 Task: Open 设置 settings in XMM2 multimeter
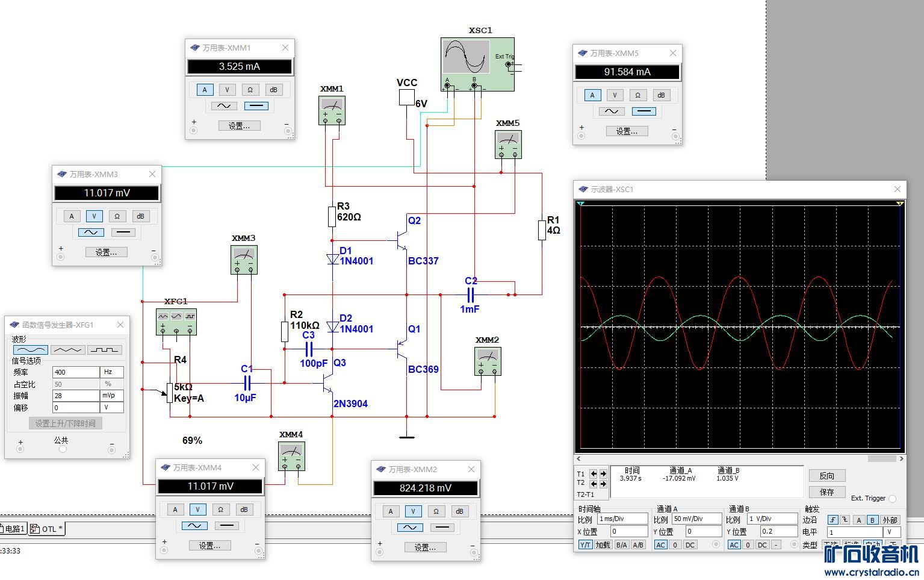tap(425, 547)
